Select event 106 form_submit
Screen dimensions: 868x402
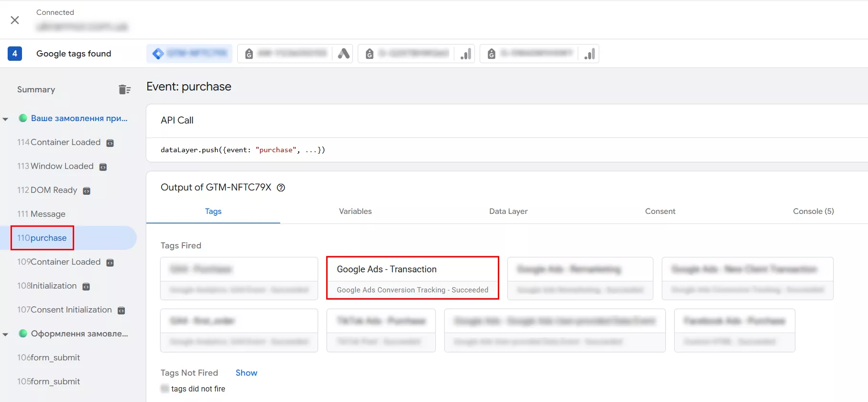pyautogui.click(x=49, y=357)
